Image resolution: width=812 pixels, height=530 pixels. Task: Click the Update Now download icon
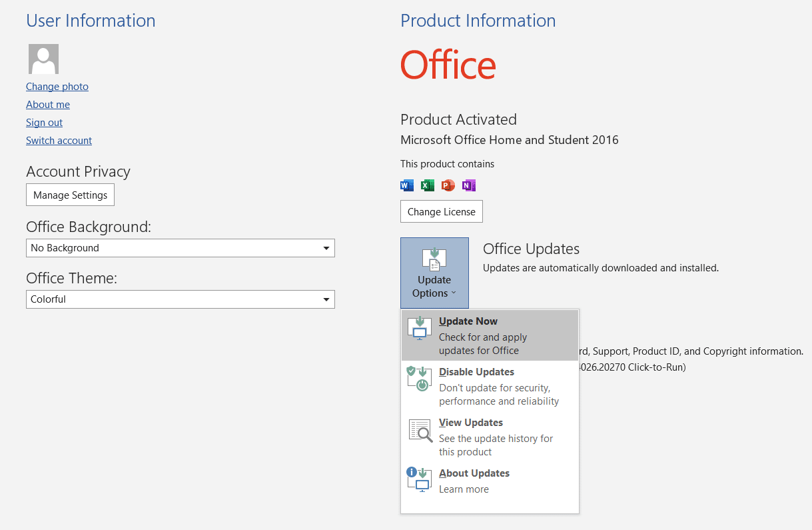point(420,328)
